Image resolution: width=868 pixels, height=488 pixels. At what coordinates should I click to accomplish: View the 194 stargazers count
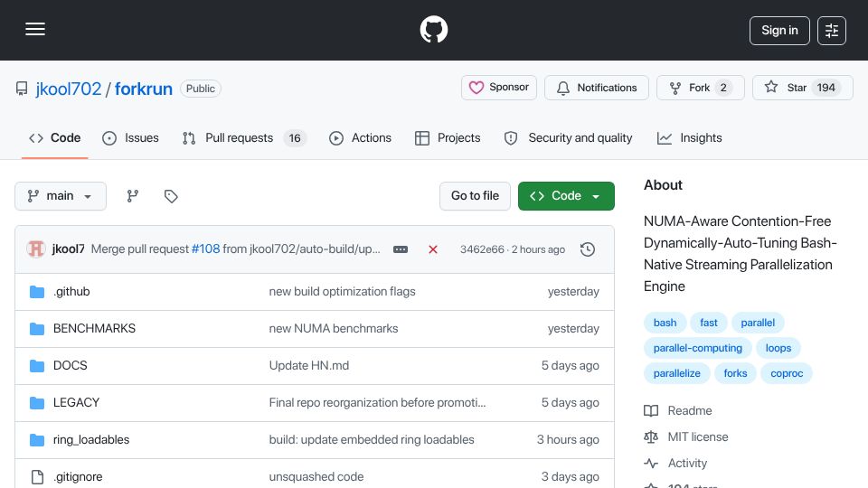click(826, 88)
